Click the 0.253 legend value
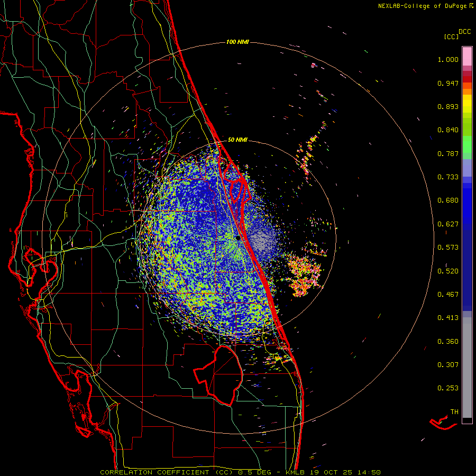Image resolution: width=476 pixels, height=476 pixels. (448, 388)
